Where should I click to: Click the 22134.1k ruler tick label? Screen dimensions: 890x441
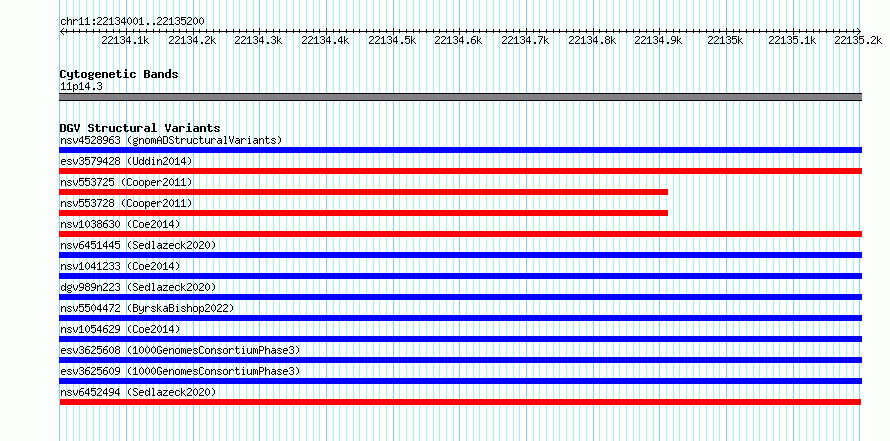(125, 40)
